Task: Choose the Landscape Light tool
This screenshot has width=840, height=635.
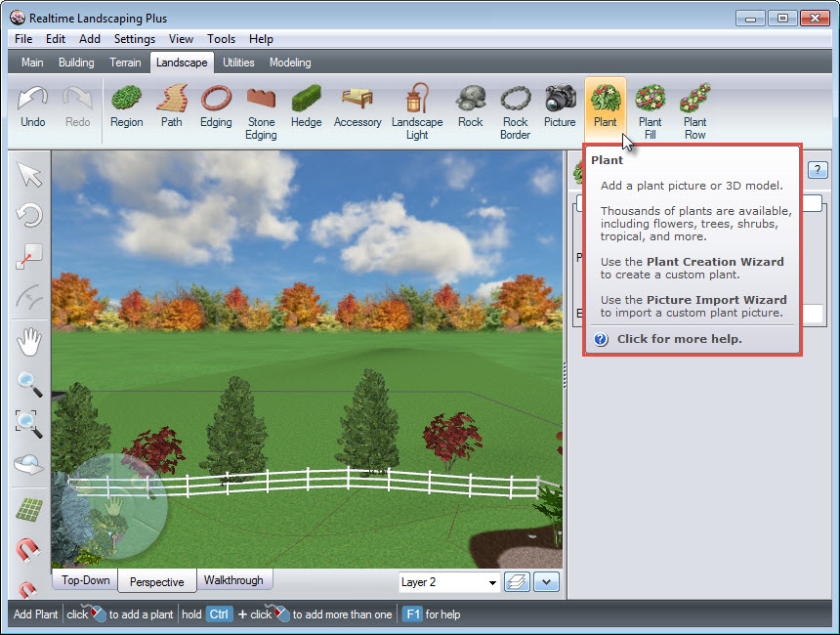Action: 417,112
